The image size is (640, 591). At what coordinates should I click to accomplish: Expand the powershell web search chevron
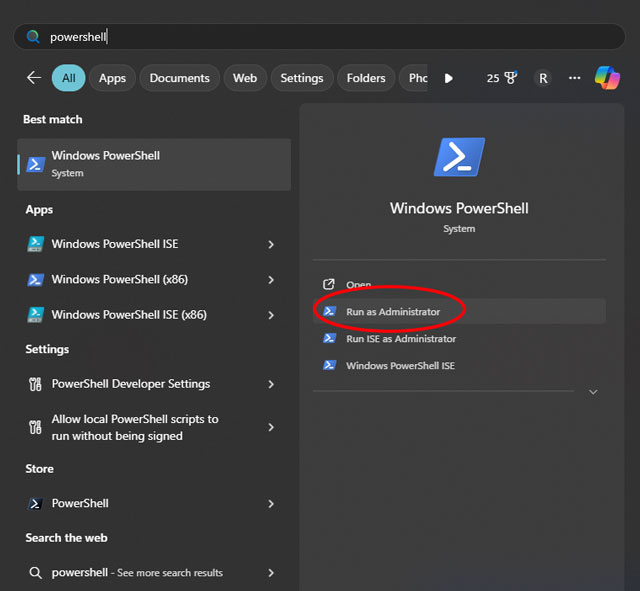(271, 573)
